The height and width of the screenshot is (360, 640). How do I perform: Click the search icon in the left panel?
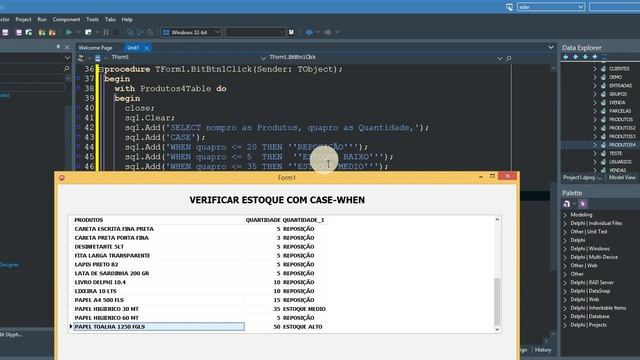coord(67,69)
